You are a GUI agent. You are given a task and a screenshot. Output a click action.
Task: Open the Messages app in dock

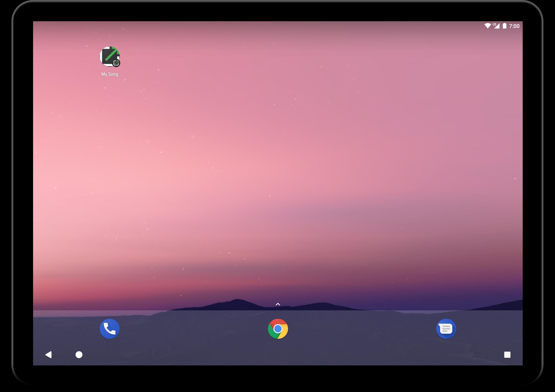[446, 329]
